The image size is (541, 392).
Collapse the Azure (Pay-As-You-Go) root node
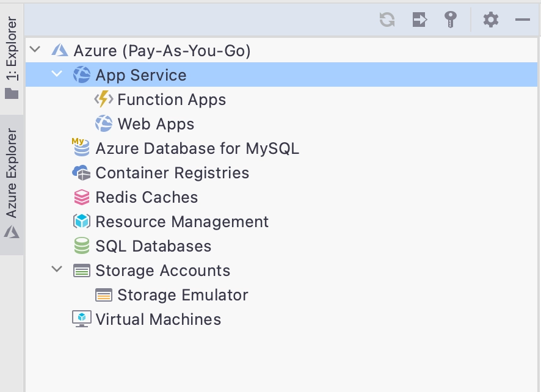point(35,49)
